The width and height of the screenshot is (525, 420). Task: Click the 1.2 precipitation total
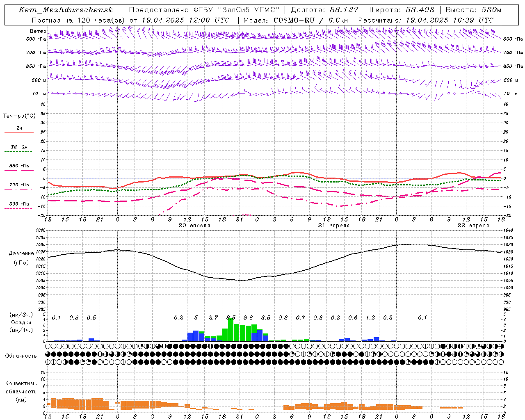click(370, 317)
